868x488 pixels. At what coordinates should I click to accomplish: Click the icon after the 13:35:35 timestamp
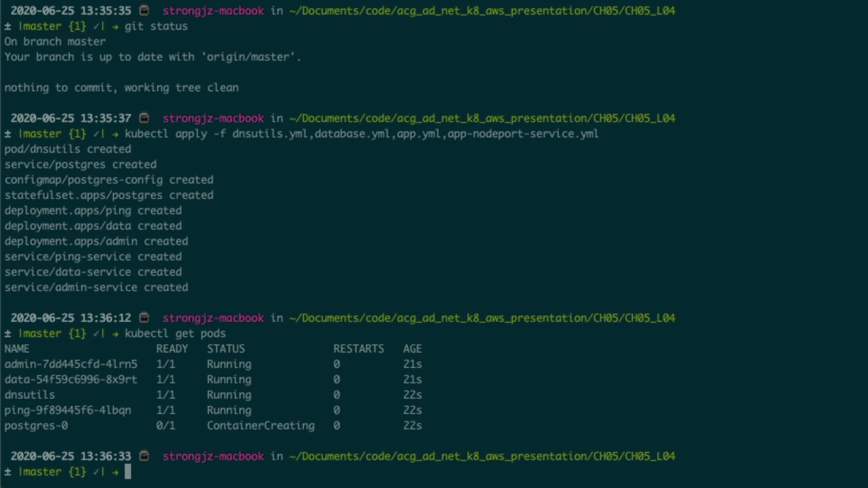(x=144, y=10)
